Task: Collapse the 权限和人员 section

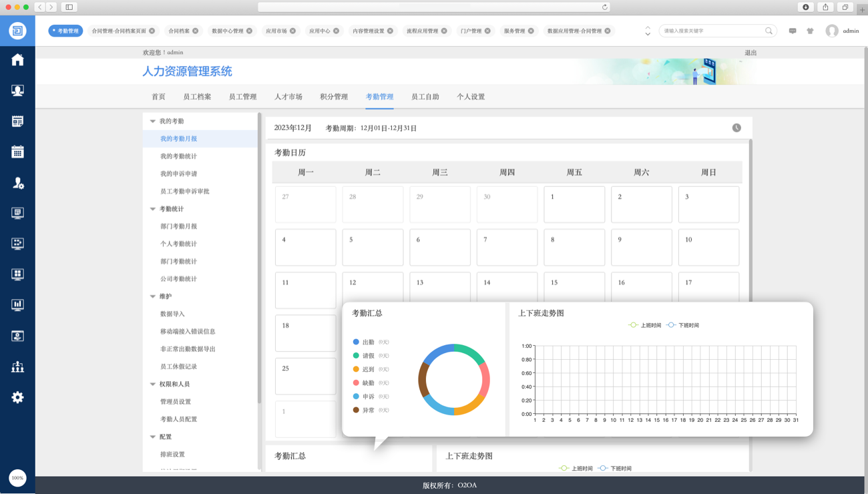Action: [x=153, y=385]
